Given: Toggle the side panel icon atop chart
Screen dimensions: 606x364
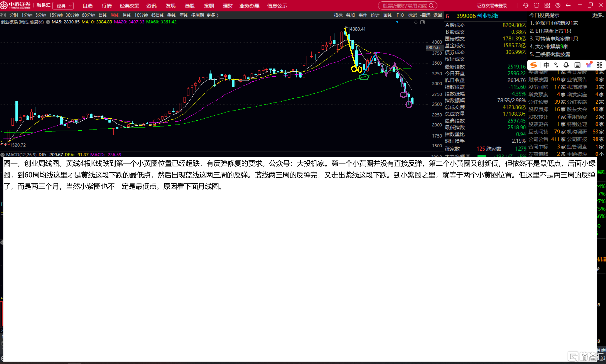Looking at the screenshot, I should (422, 22).
